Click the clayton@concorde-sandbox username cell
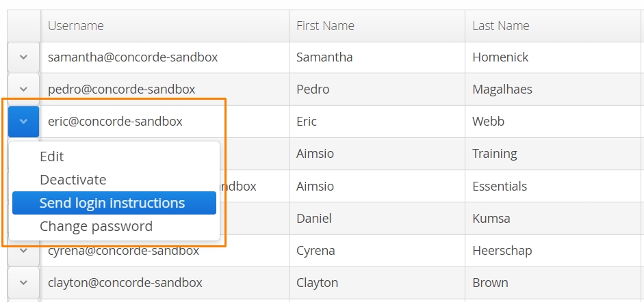This screenshot has width=644, height=302. click(165, 283)
